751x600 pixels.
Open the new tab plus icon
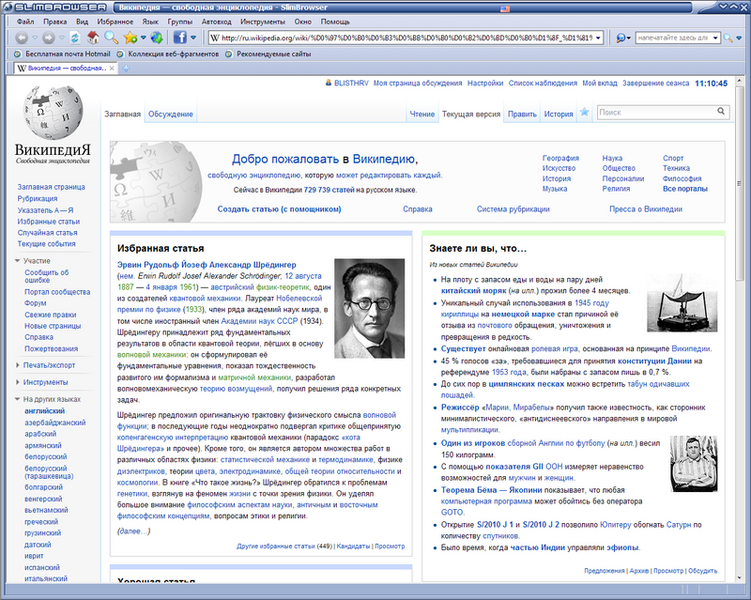(x=126, y=68)
